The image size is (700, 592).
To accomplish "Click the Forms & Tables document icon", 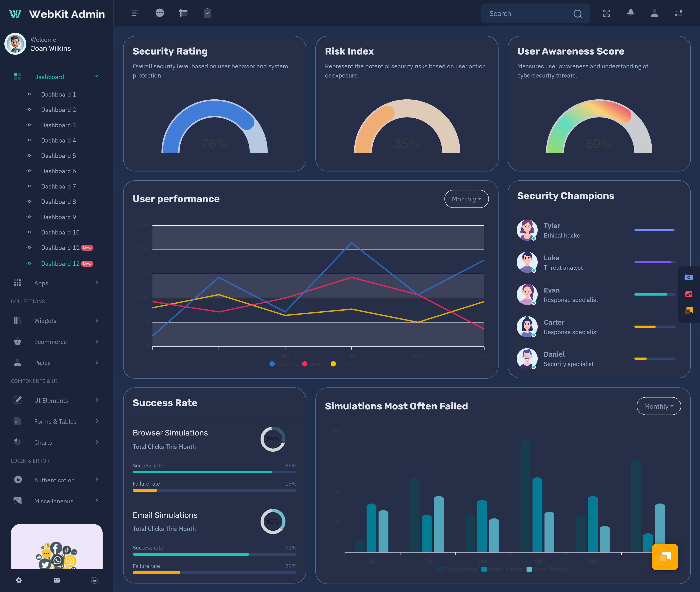I will coord(17,421).
